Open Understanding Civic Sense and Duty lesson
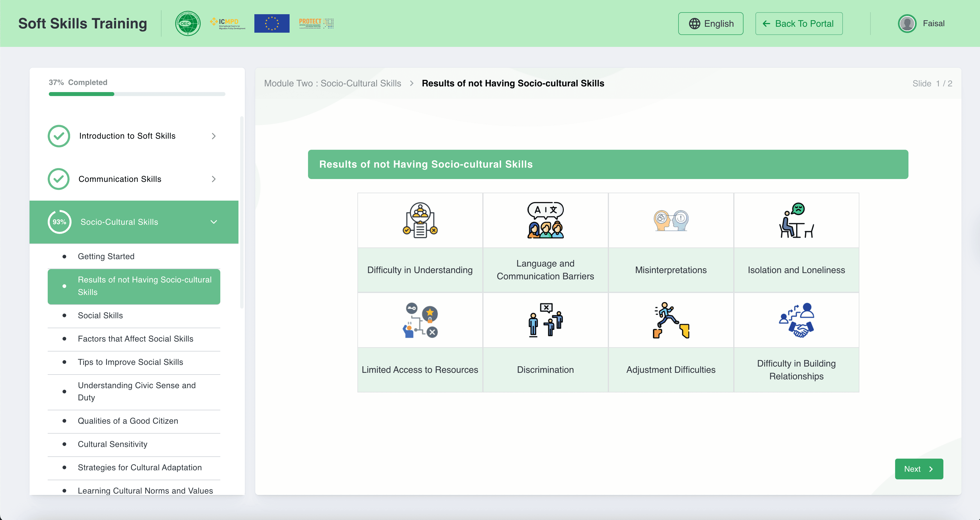 tap(134, 392)
